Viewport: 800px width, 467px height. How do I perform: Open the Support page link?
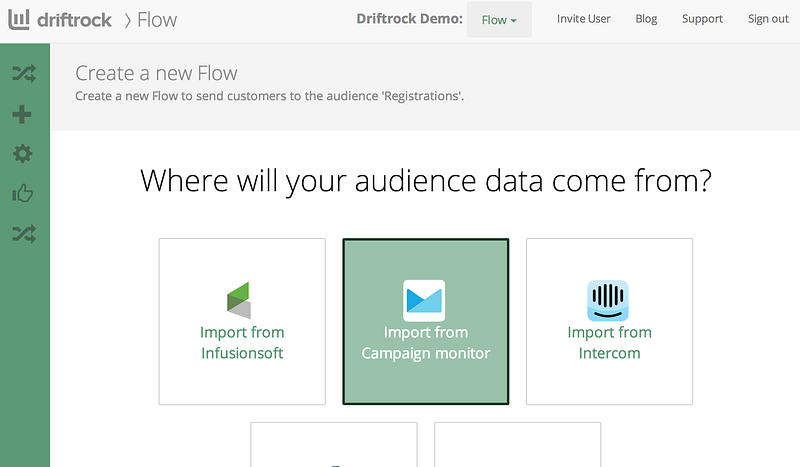coord(702,19)
